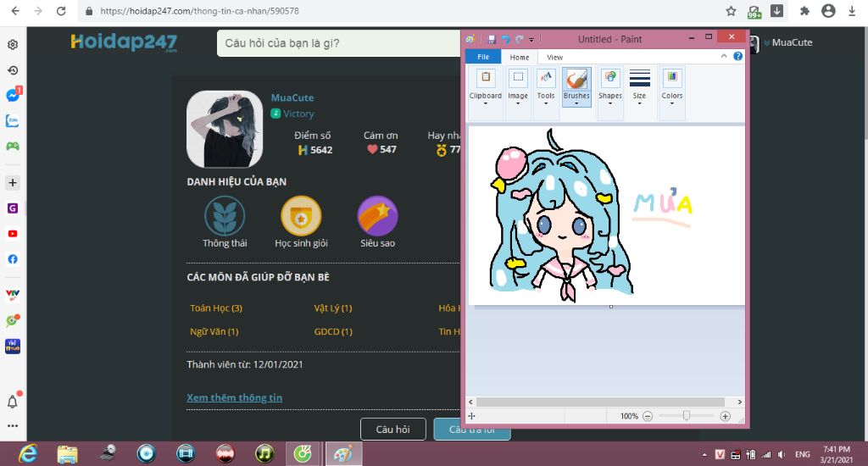The width and height of the screenshot is (868, 466).
Task: Open Messenger from the browser sidebar
Action: (x=13, y=95)
